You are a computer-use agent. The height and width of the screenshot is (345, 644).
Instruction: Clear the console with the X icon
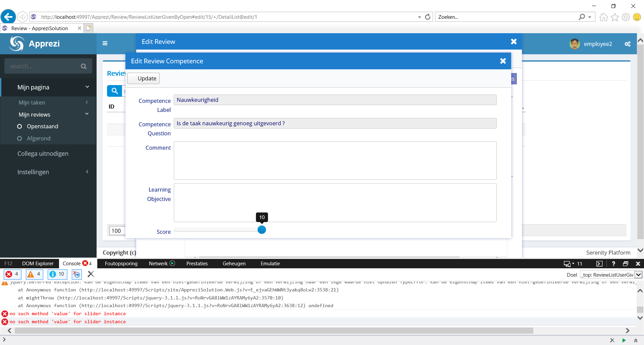coord(91,274)
